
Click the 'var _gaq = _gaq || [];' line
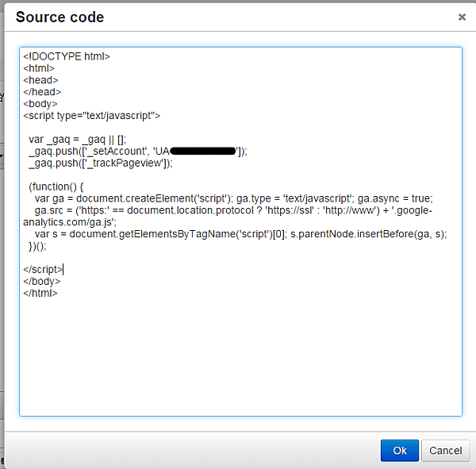tap(78, 140)
